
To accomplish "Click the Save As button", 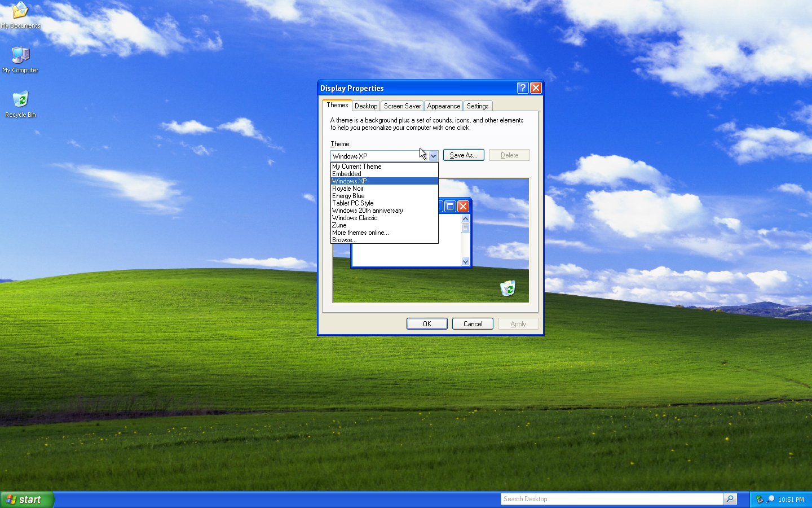I will pyautogui.click(x=464, y=155).
